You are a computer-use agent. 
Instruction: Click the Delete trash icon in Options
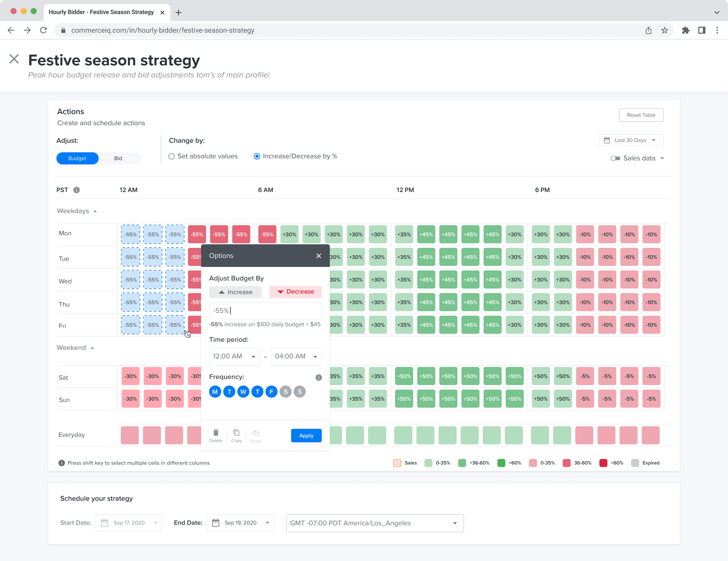tap(216, 433)
